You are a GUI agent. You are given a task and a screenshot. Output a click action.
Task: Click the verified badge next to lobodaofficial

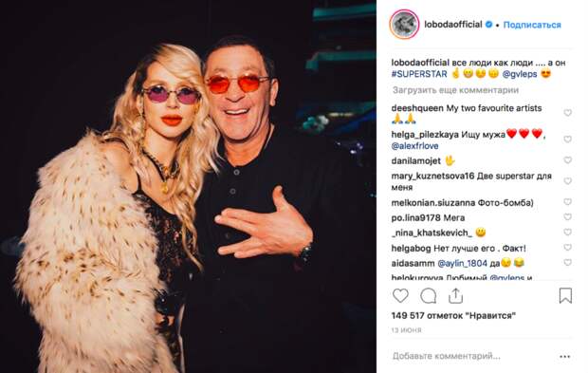(488, 25)
